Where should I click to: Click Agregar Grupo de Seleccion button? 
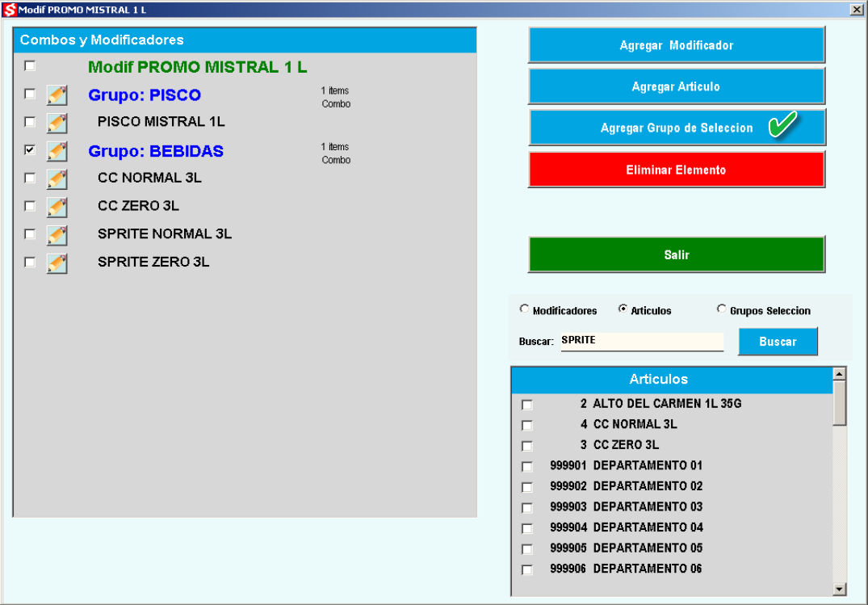click(x=677, y=128)
